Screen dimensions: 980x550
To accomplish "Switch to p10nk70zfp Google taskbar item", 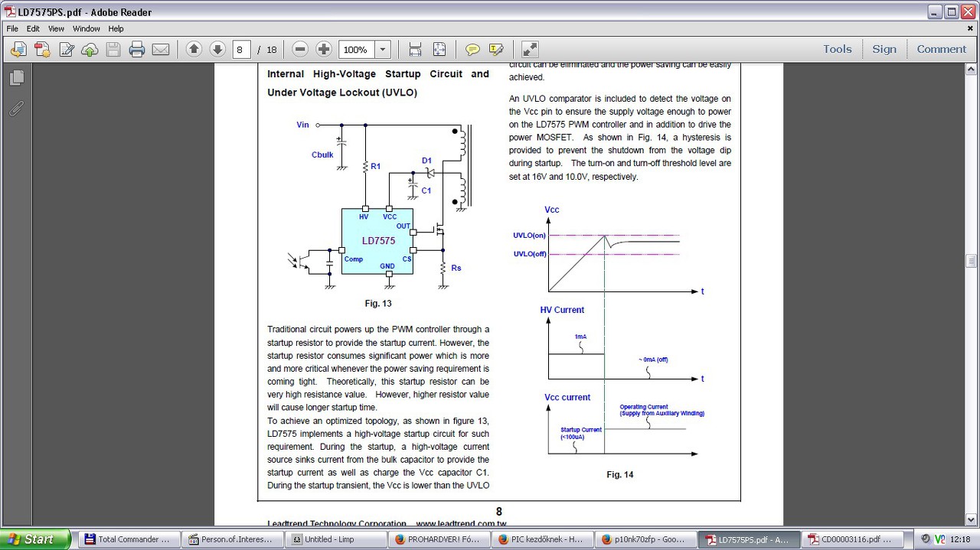I will 645,539.
